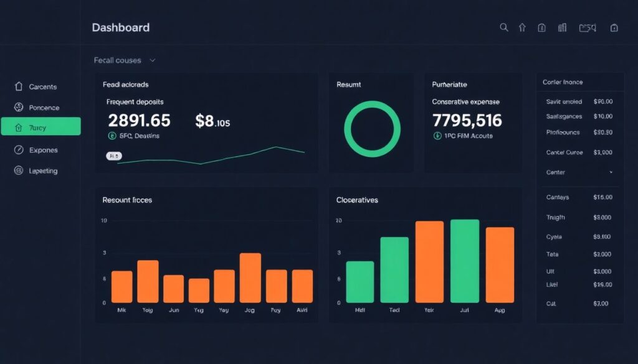638x364 pixels.
Task: Expand the Fecall couses dropdown
Action: [x=152, y=60]
